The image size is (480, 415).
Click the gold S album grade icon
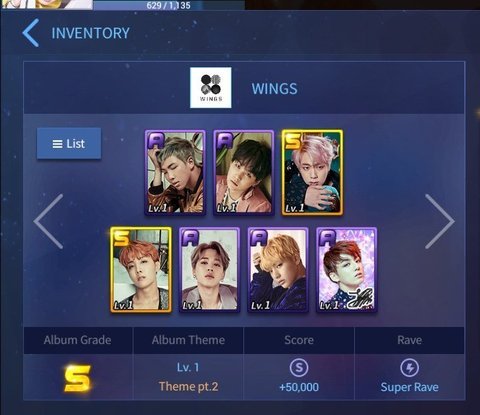(77, 378)
